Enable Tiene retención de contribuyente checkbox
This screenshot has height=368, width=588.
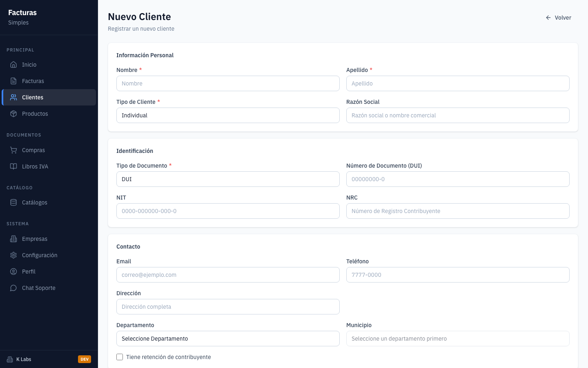point(120,357)
